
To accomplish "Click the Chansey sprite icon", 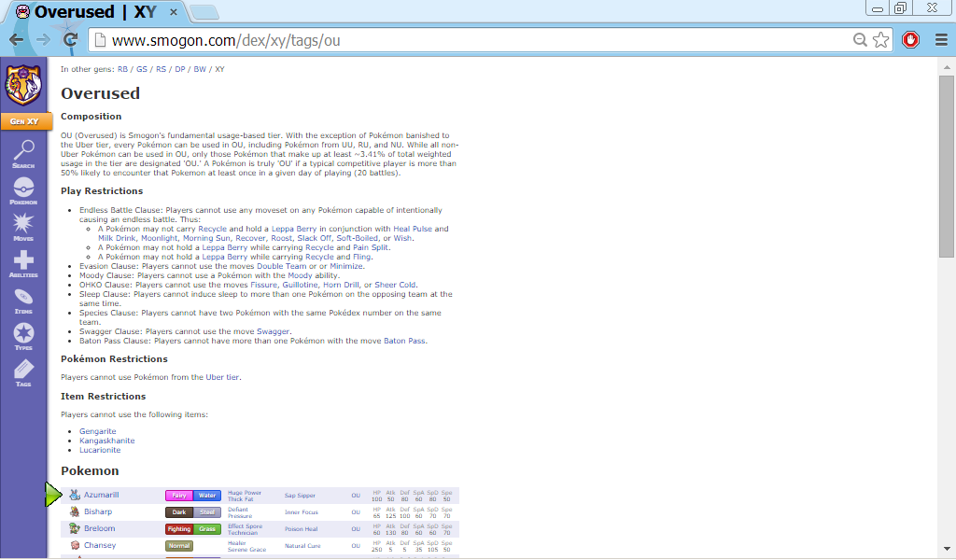I will pyautogui.click(x=75, y=545).
